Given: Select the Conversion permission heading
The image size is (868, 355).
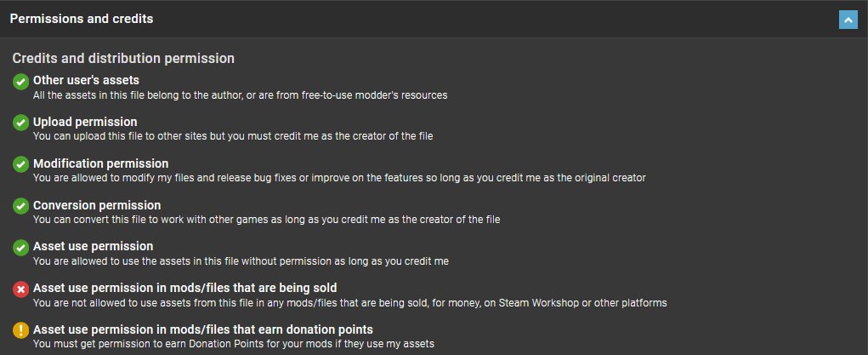Looking at the screenshot, I should 97,205.
